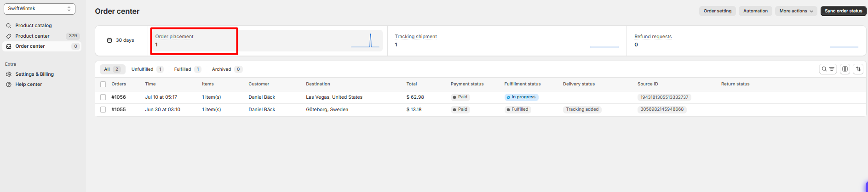Click the Help center question icon
The height and width of the screenshot is (192, 868).
[x=9, y=85]
